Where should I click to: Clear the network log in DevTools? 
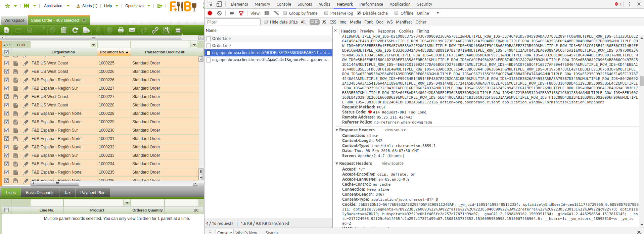pos(219,13)
